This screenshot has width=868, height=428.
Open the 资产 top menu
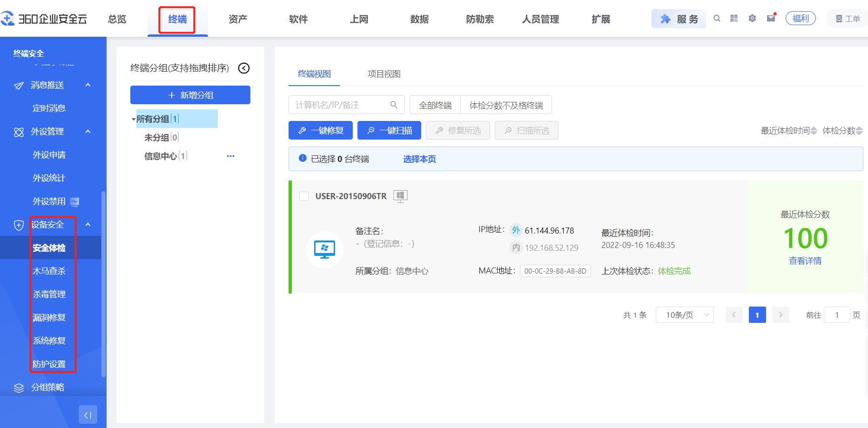pyautogui.click(x=238, y=19)
